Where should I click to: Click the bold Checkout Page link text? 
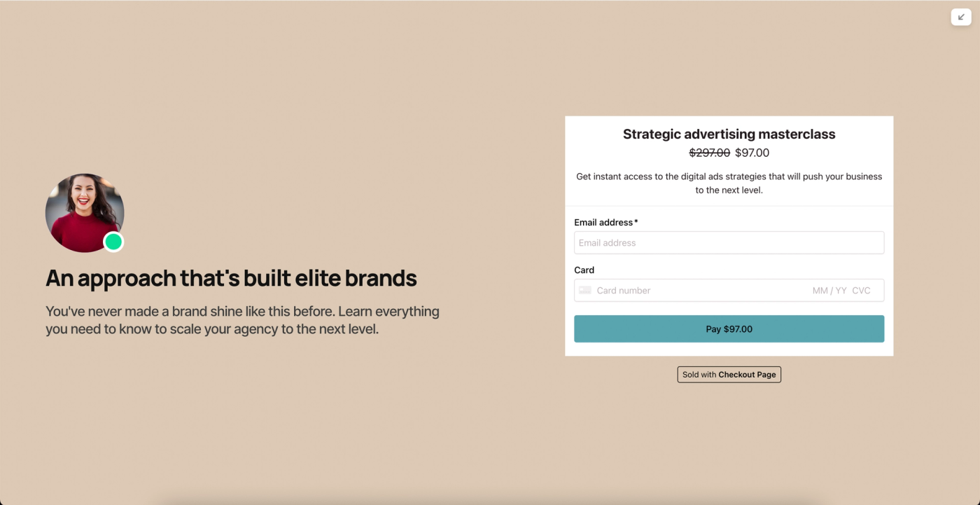click(746, 374)
